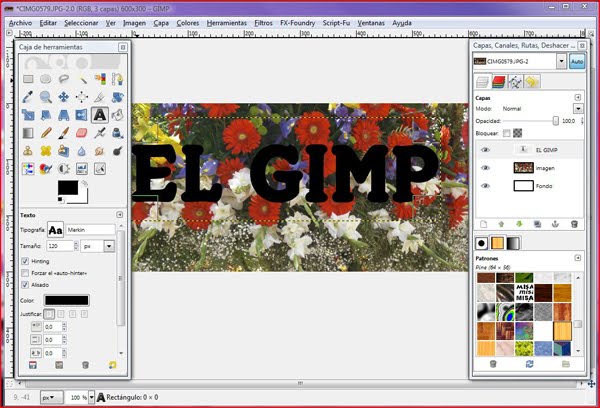Adjust the Opacidad slider handle
The height and width of the screenshot is (408, 600).
[555, 121]
